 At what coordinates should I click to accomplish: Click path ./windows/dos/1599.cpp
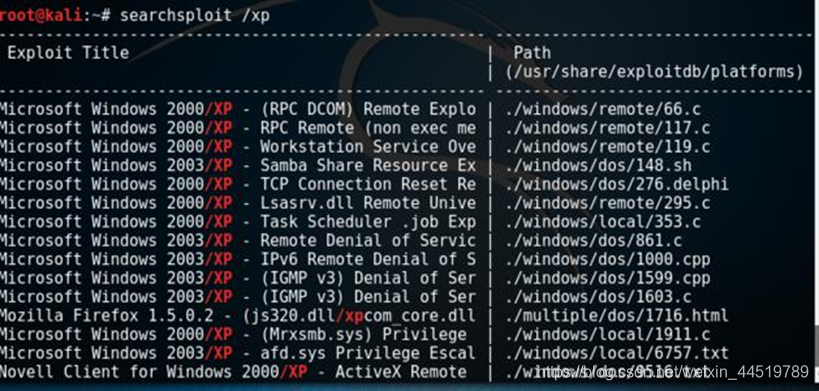pos(607,278)
